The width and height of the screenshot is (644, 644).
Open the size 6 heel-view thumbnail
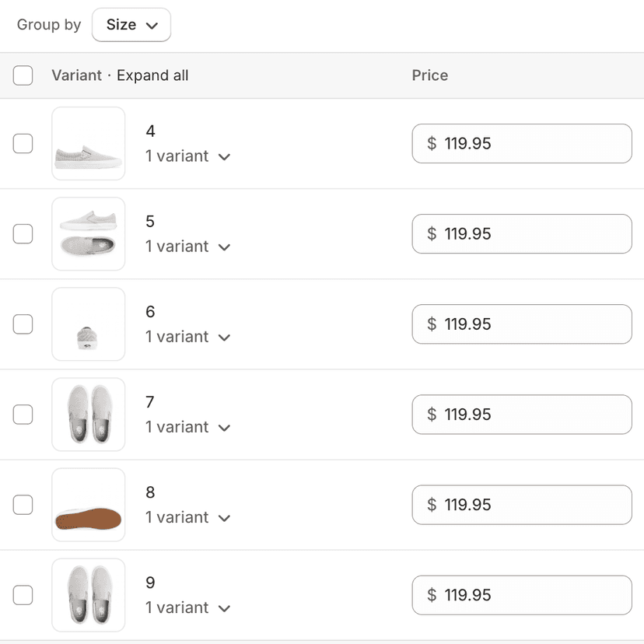(89, 324)
